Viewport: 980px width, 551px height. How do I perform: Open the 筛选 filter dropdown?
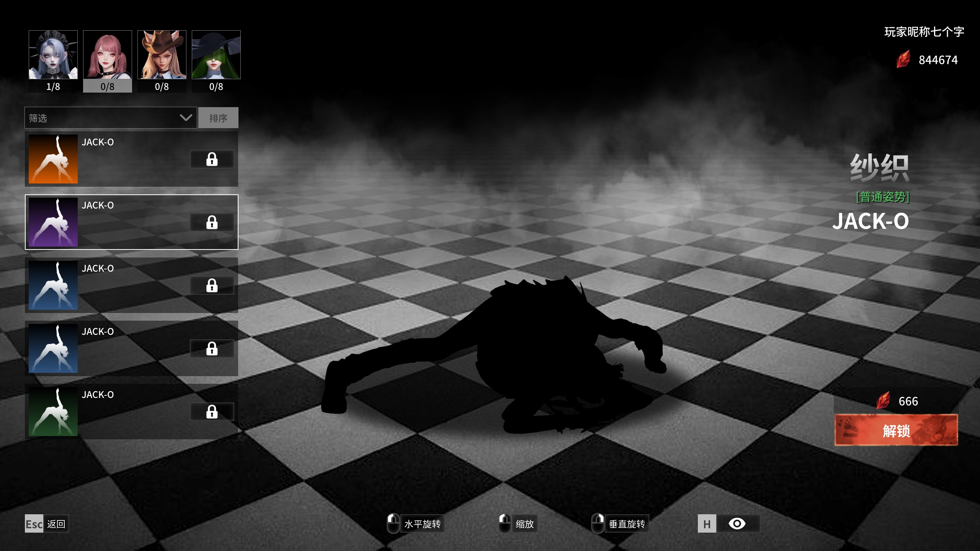point(103,118)
